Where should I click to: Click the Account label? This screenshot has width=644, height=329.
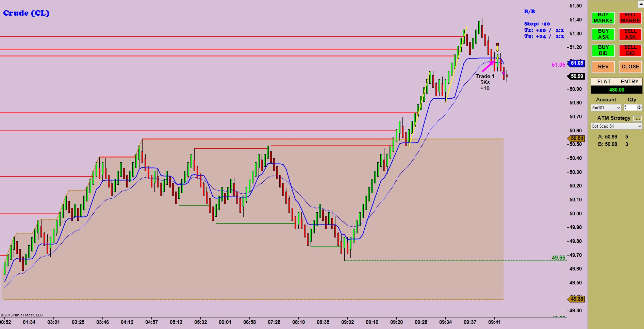[606, 100]
